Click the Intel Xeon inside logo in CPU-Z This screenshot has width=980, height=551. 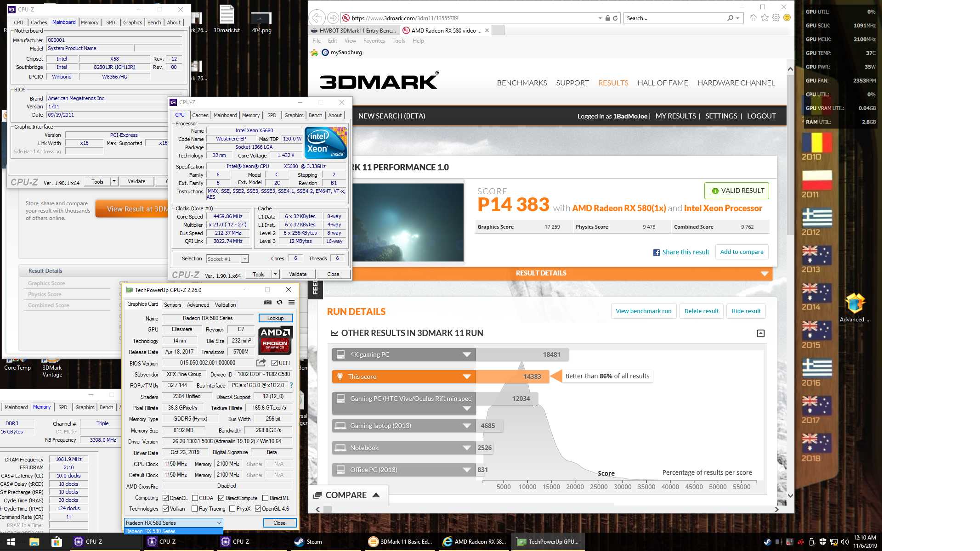click(x=326, y=143)
